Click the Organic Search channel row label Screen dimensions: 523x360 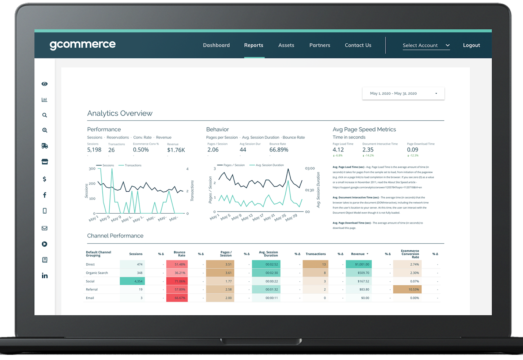click(97, 273)
